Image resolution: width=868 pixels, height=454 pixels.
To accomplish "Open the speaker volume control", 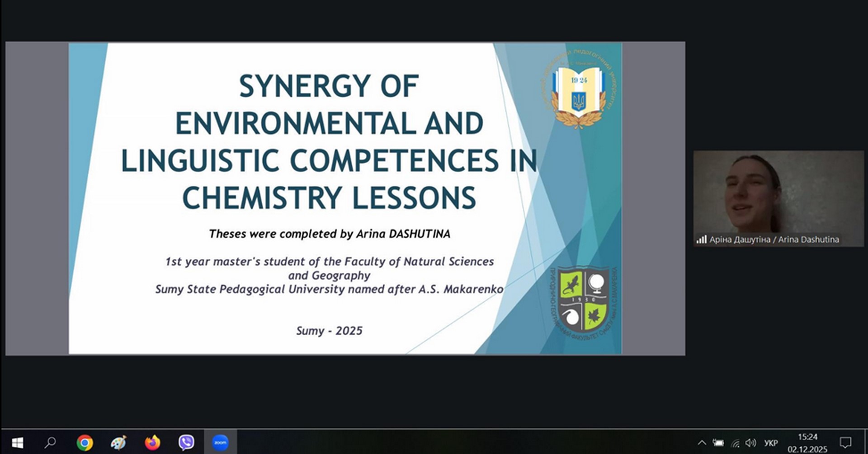I will coord(750,443).
